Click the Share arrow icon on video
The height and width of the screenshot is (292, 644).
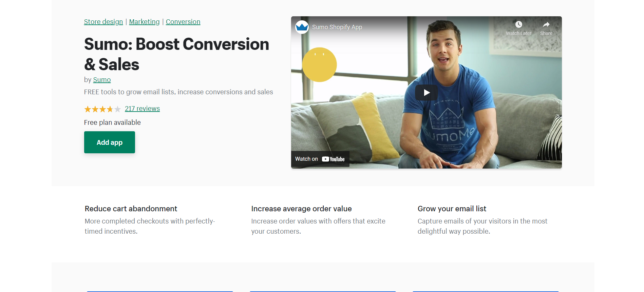click(x=546, y=24)
